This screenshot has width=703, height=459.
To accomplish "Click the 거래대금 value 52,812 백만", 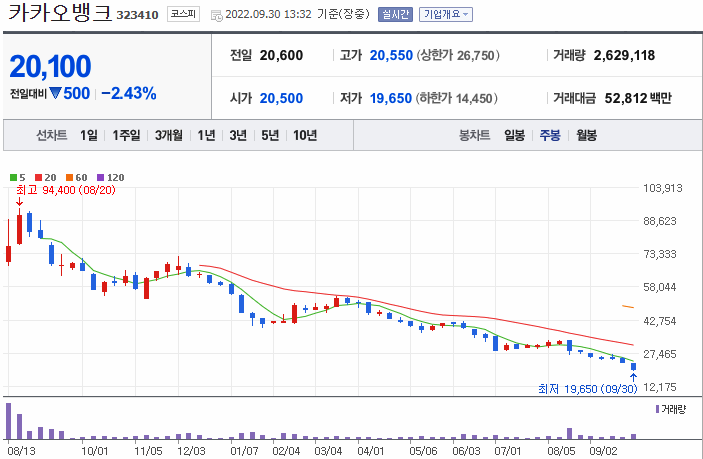I will point(638,98).
